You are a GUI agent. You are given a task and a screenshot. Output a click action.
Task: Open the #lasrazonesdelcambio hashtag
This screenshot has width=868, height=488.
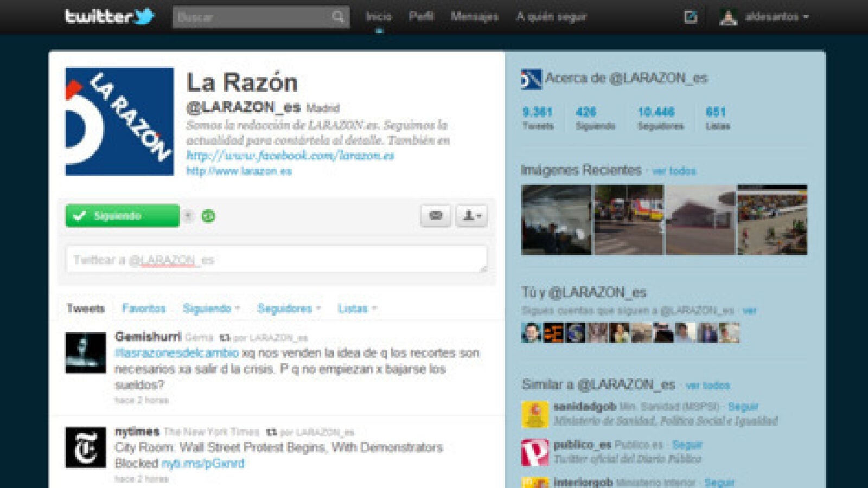click(x=176, y=353)
